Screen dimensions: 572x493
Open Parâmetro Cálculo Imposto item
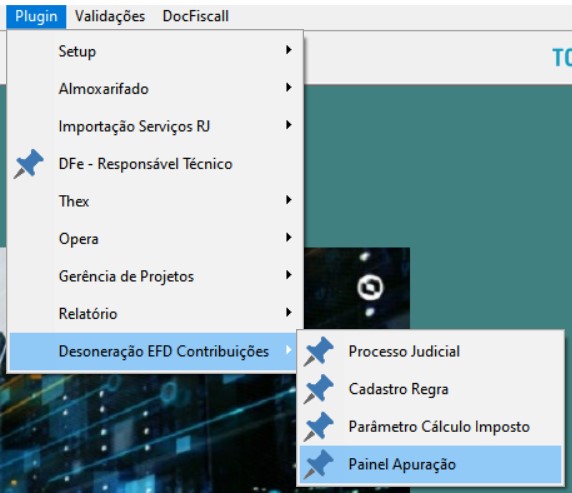pyautogui.click(x=430, y=427)
